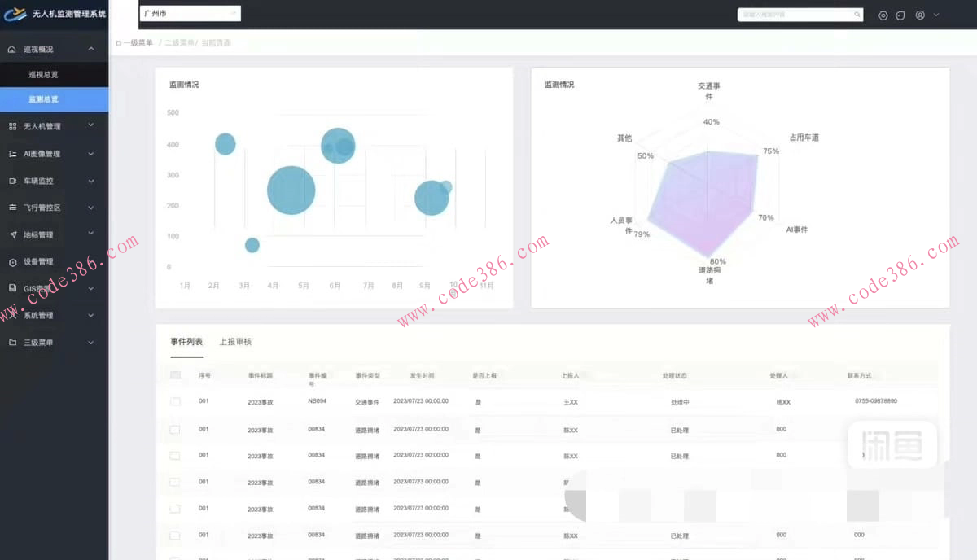The width and height of the screenshot is (977, 560).
Task: Click the 处理中 status cell
Action: pos(680,402)
